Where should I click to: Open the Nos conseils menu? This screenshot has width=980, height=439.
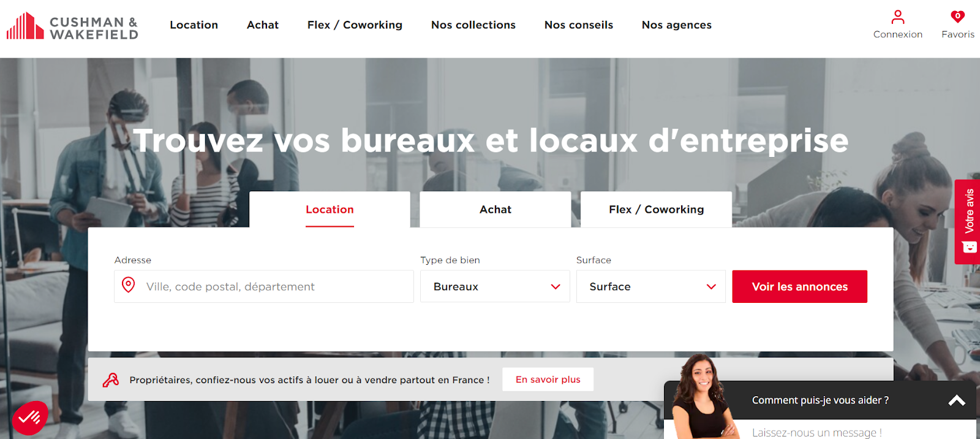[579, 25]
